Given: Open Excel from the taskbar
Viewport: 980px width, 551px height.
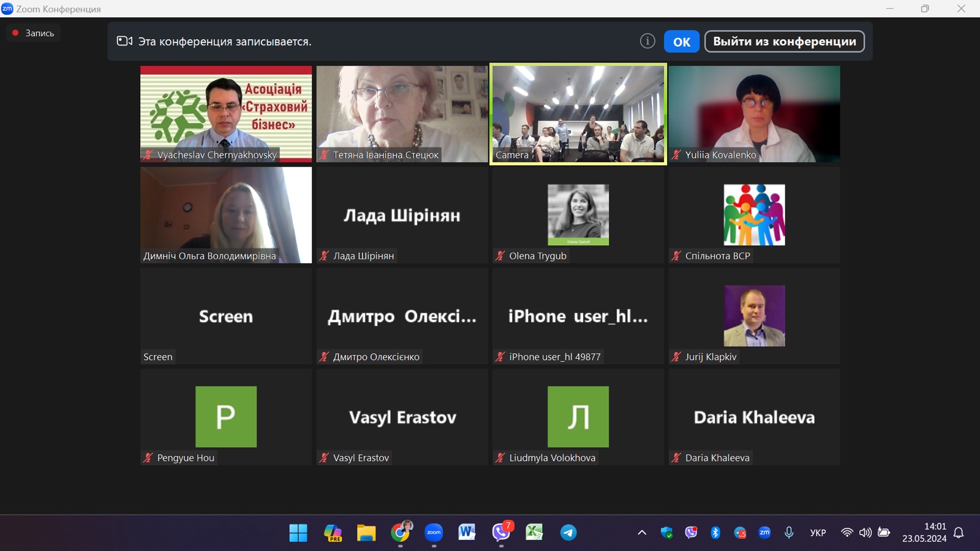Looking at the screenshot, I should point(534,533).
